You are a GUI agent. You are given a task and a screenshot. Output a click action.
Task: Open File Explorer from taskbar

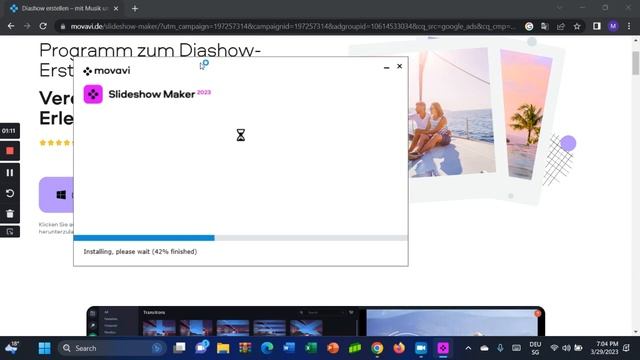[223, 348]
